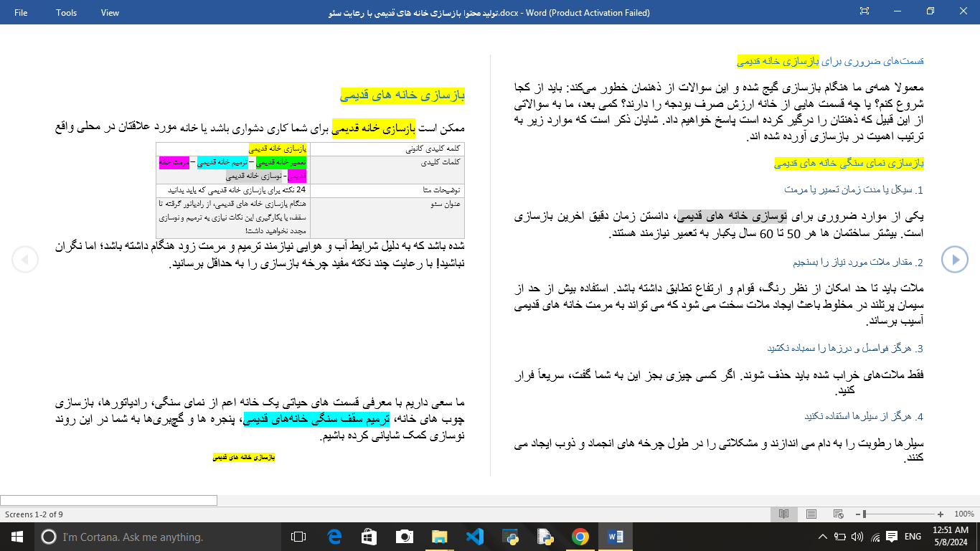This screenshot has width=980, height=551.
Task: Open Ribbon Display Options in title bar
Action: tap(864, 11)
